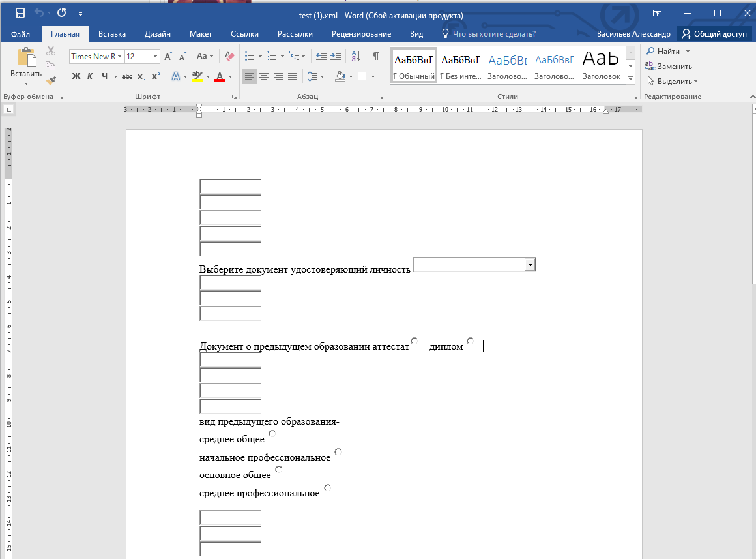Select the диплом radio button

point(470,340)
